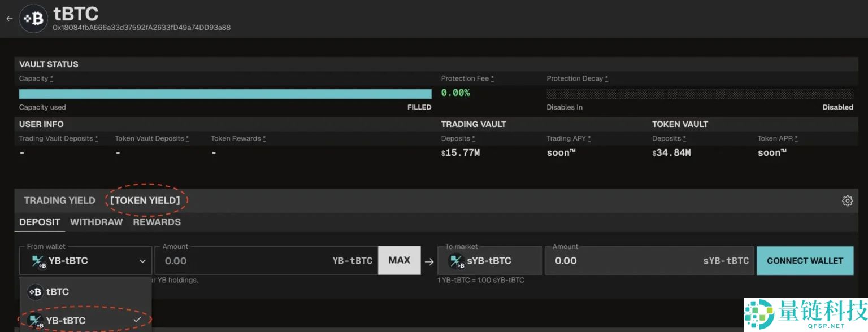This screenshot has height=332, width=868.
Task: Click the Capacity used progress bar
Action: (225, 94)
